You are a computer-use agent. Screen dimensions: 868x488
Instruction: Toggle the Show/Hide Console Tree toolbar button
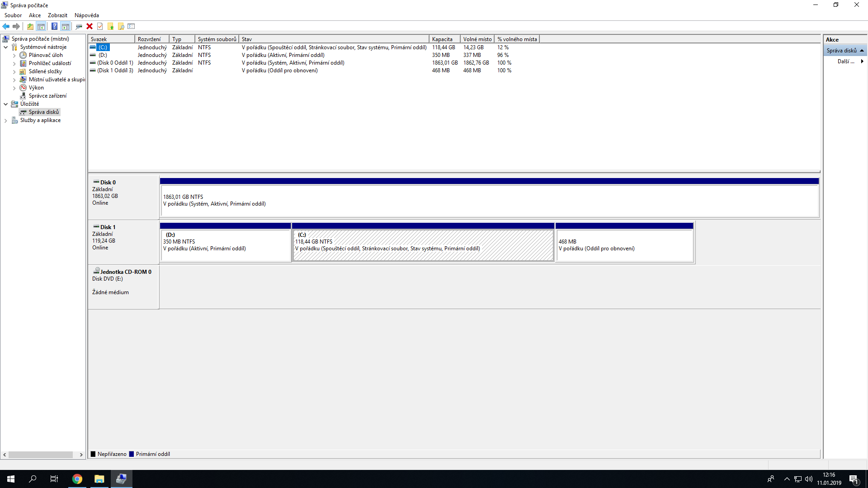click(x=41, y=26)
